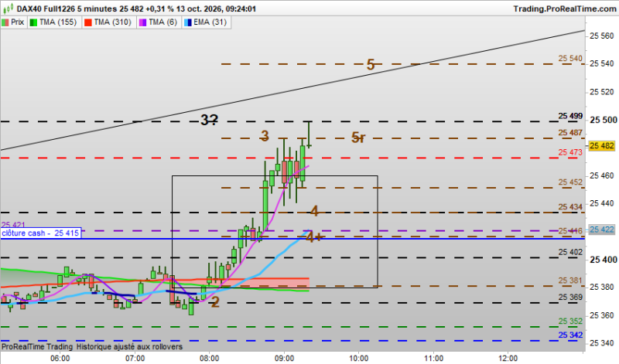The image size is (619, 364).
Task: Click the bold 25 400 price axis tick
Action: click(603, 260)
